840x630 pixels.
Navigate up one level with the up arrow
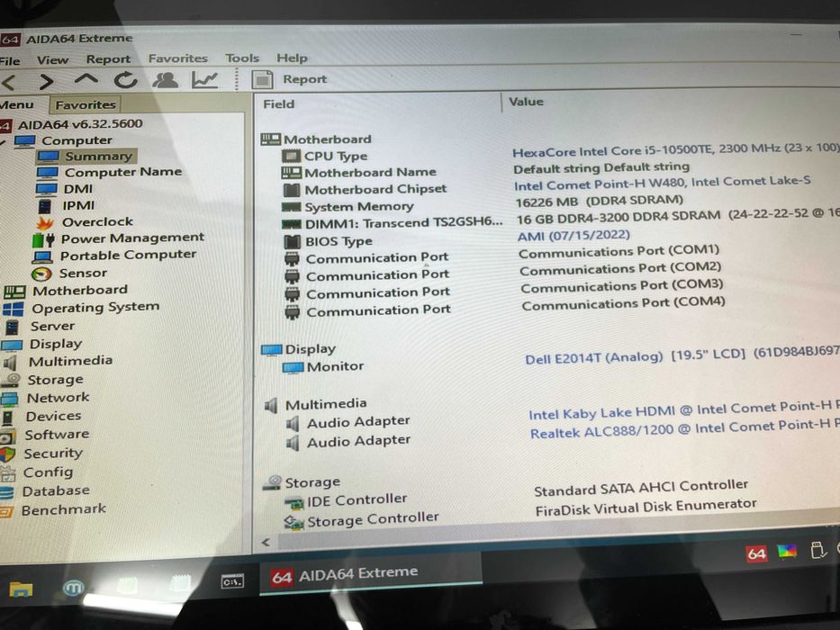click(x=86, y=80)
